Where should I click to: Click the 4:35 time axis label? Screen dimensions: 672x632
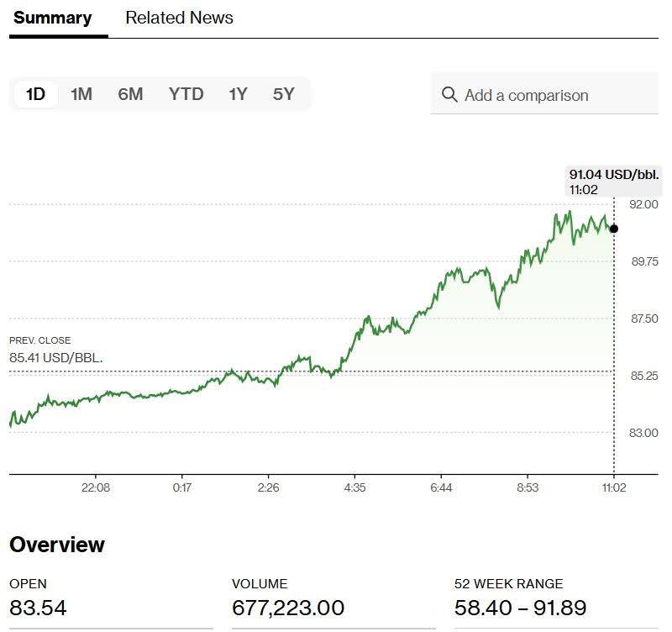[x=354, y=487]
